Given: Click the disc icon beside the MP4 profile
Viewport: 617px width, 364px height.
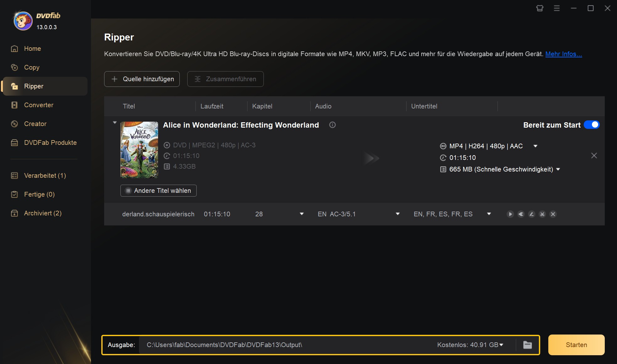Looking at the screenshot, I should coord(443,146).
